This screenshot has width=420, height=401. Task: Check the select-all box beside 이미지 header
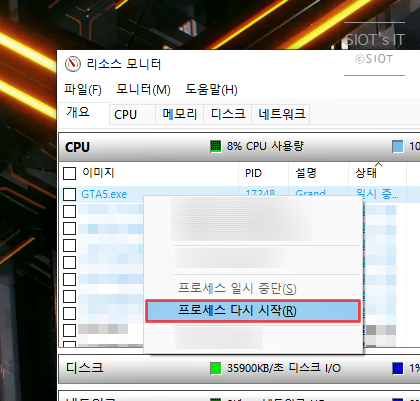click(69, 173)
